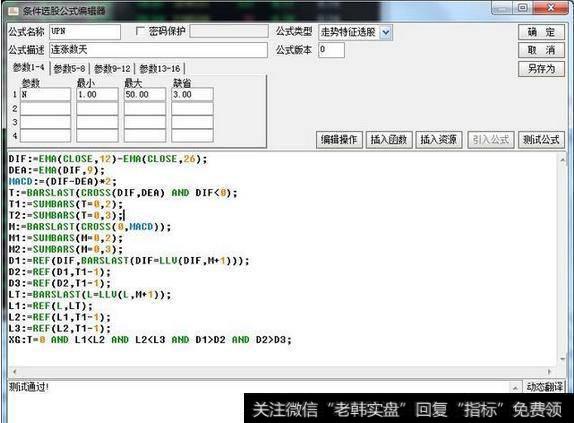Click the output pane scroll up arrow

(x=515, y=388)
